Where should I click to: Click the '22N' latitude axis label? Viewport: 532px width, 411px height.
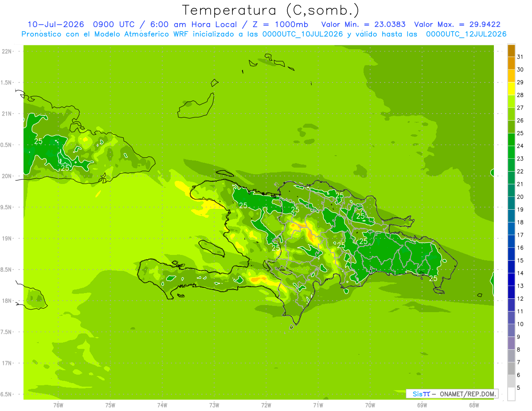[x=7, y=51]
